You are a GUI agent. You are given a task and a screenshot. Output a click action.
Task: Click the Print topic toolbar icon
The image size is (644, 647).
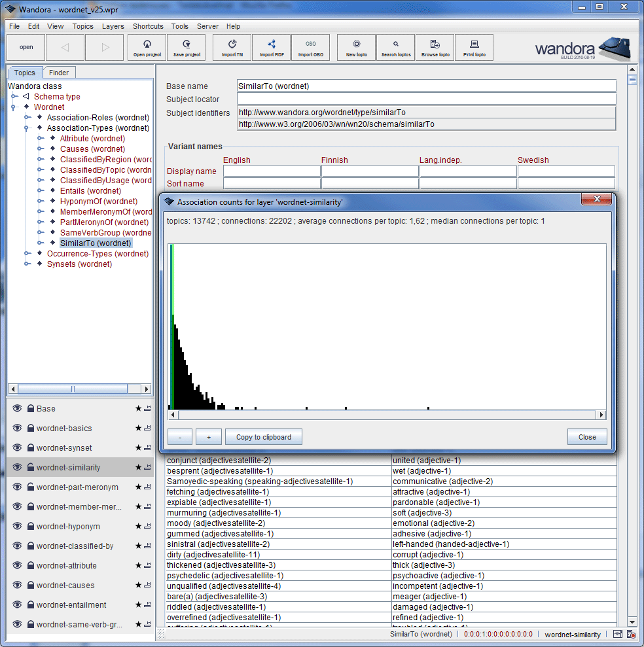point(474,47)
